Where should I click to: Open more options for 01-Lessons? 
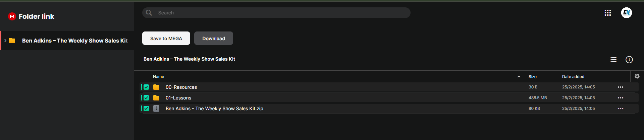(621, 98)
